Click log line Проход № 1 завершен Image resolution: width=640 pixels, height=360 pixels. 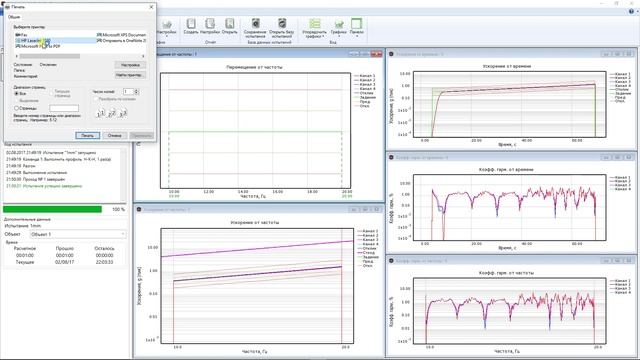coord(36,179)
